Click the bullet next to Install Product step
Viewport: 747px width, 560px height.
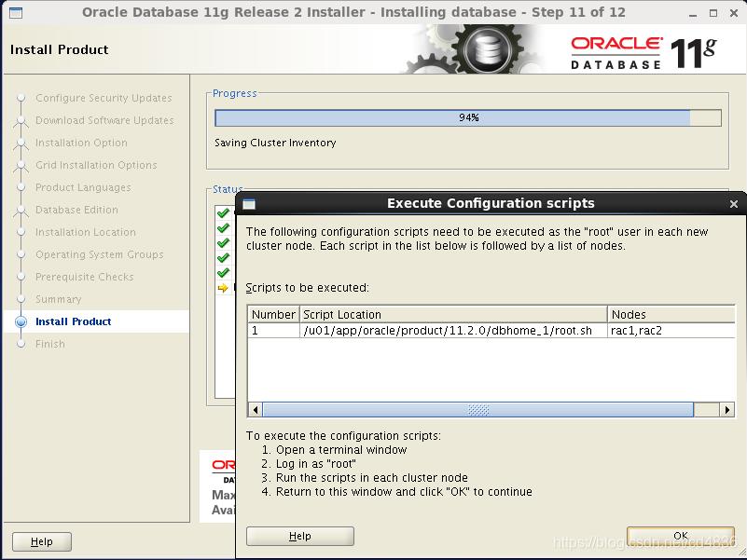pos(21,321)
